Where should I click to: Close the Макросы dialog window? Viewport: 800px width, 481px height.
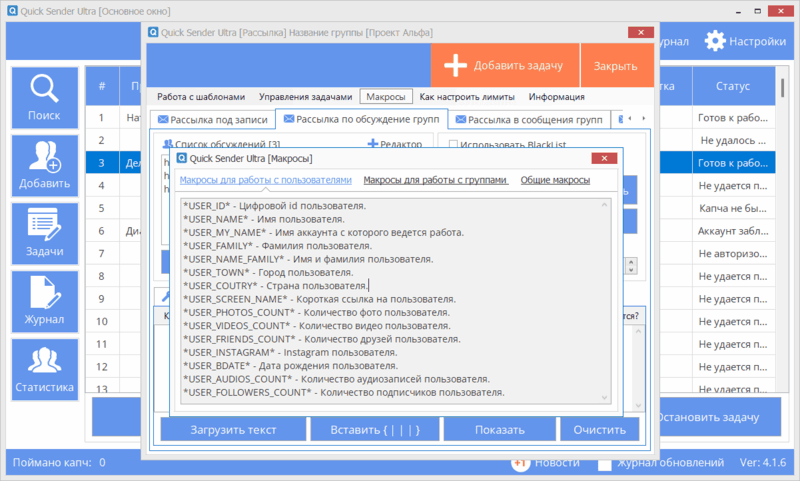point(604,158)
